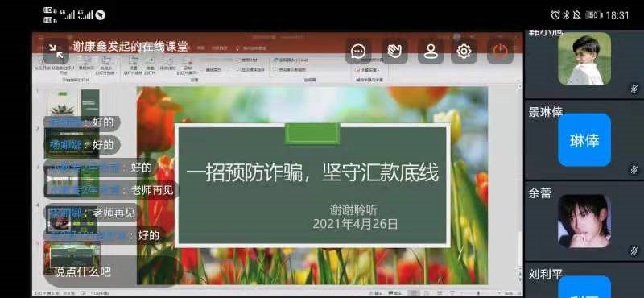
Task: Tap the 杨娜娜：好的 chat message
Action: pos(82,145)
